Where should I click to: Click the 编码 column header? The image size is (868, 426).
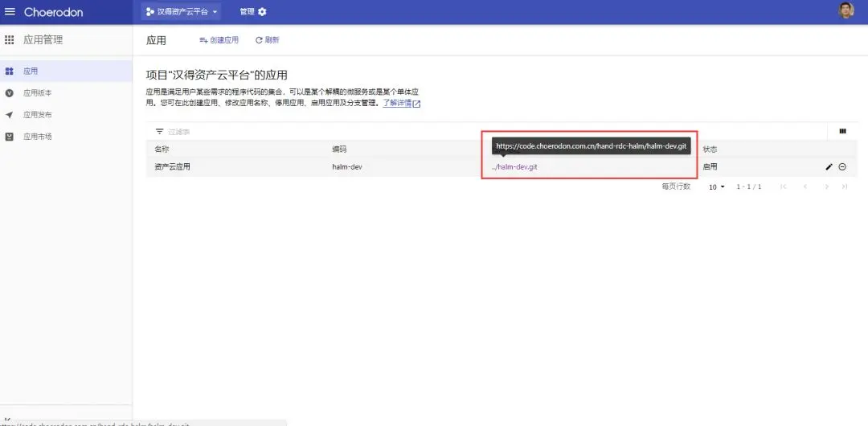(x=339, y=150)
